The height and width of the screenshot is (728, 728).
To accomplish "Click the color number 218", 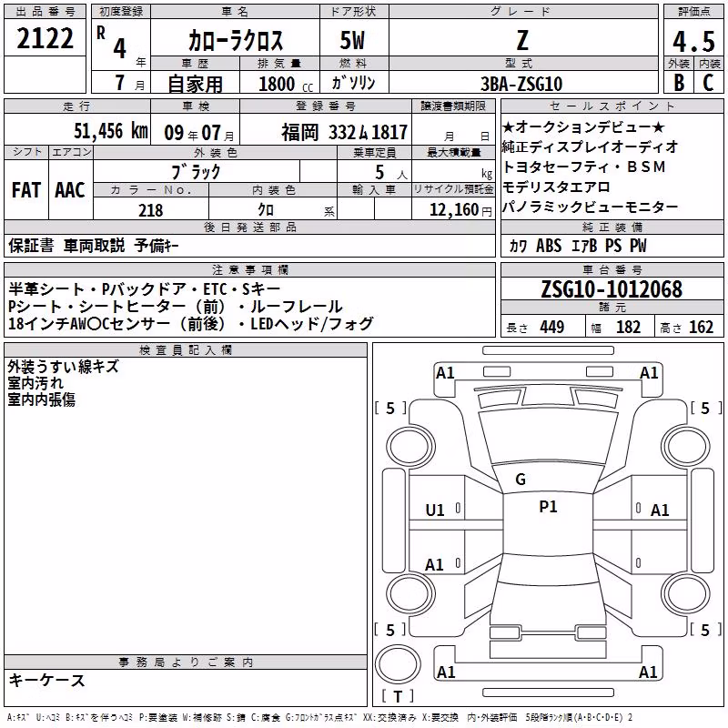I will (151, 210).
